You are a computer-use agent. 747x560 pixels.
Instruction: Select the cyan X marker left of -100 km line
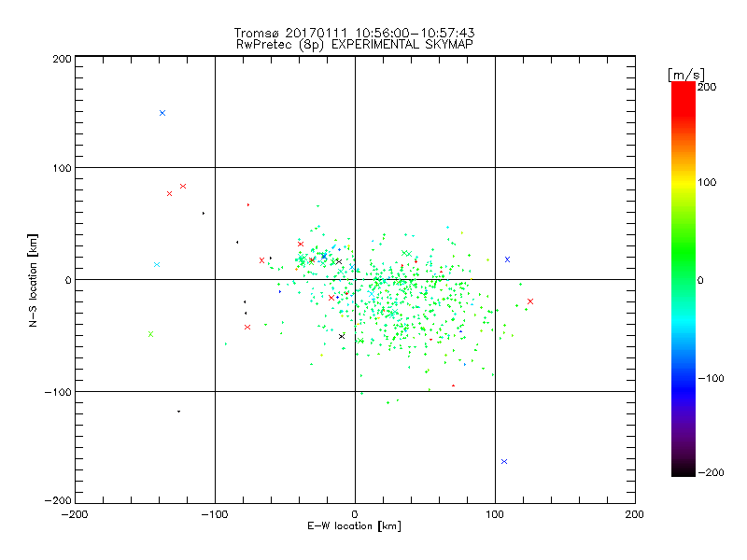coord(157,265)
